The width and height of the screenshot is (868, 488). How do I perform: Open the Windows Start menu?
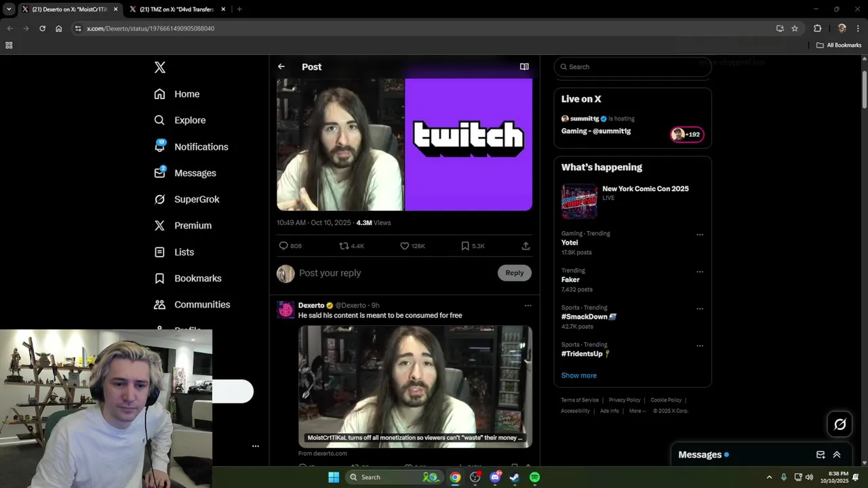coord(334,477)
